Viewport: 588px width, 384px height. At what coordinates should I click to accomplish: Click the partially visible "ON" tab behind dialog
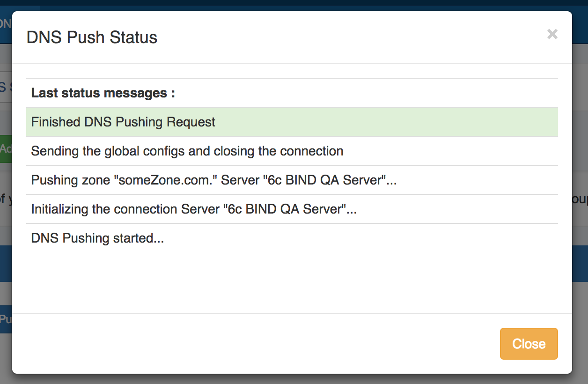[x=6, y=24]
